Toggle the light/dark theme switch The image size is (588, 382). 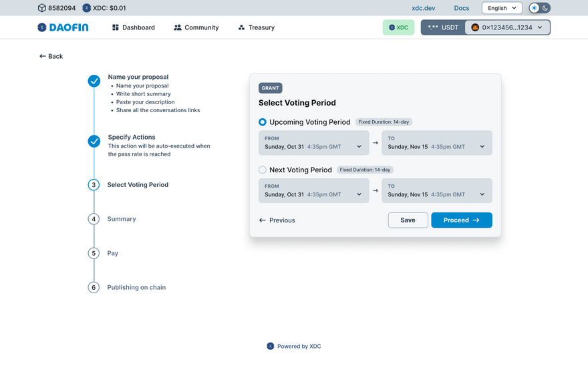540,8
